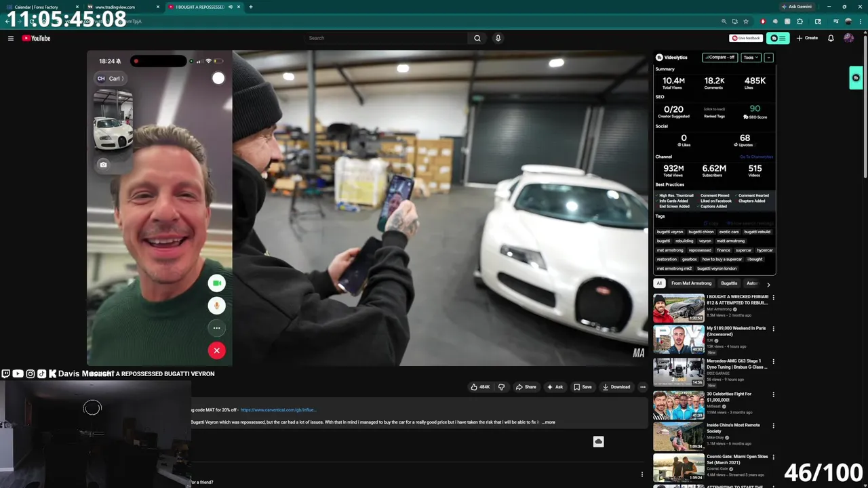The width and height of the screenshot is (868, 488).
Task: Start voice search with the microphone icon
Action: (498, 39)
